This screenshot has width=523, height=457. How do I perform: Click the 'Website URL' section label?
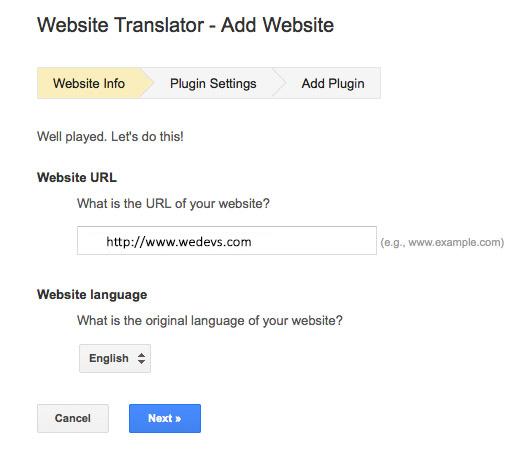[77, 177]
